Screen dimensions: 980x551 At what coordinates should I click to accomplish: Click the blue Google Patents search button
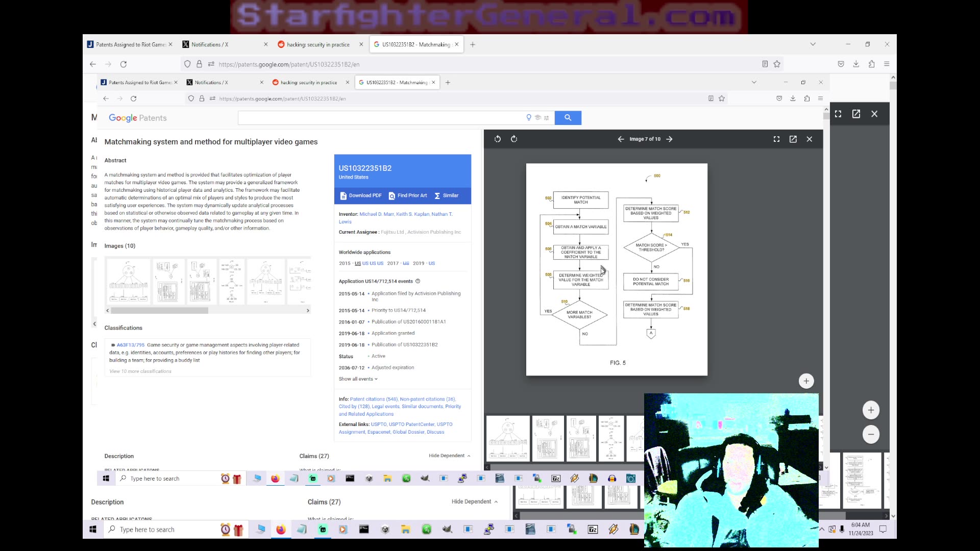point(568,118)
